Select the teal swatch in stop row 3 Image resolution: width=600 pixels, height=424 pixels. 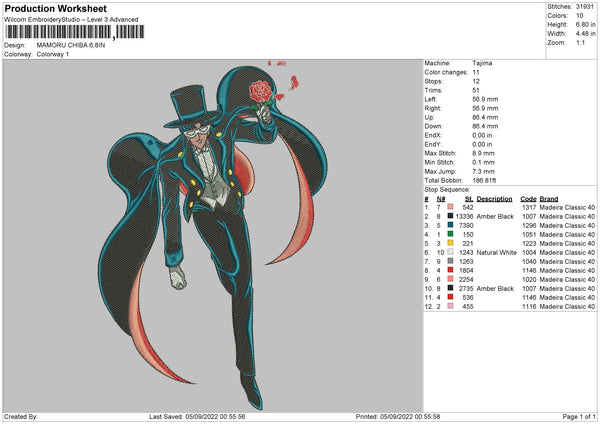point(450,225)
